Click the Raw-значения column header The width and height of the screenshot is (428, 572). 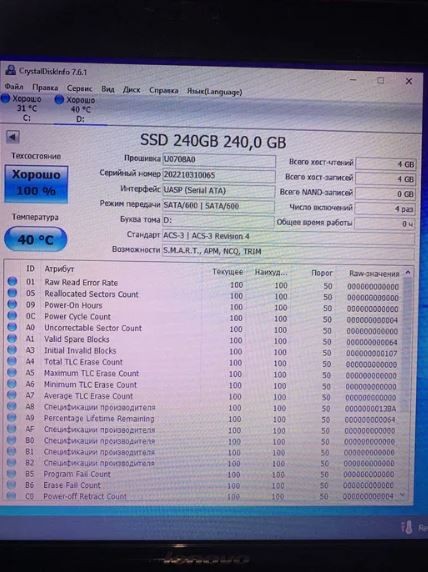pyautogui.click(x=374, y=273)
